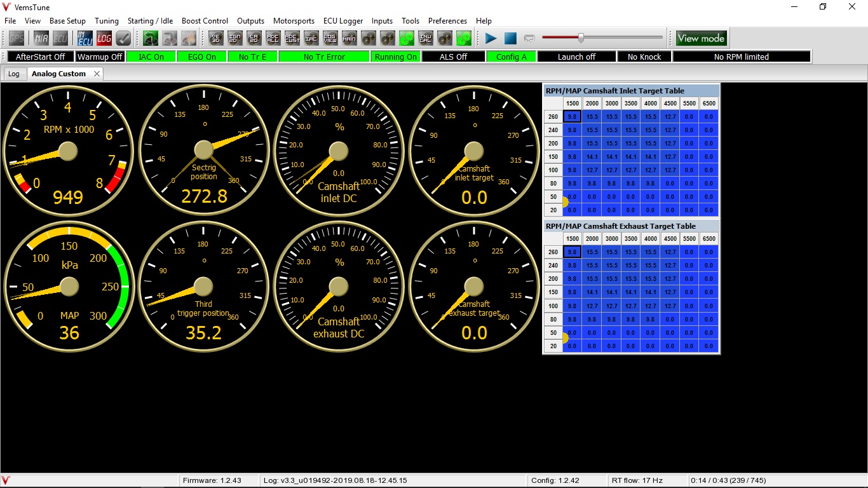Click the RPM x 1000 gauge
Viewport: 868px width, 488px height.
[68, 151]
